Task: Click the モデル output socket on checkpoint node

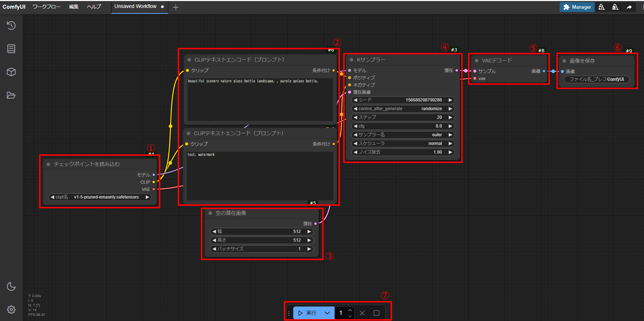Action: 153,175
